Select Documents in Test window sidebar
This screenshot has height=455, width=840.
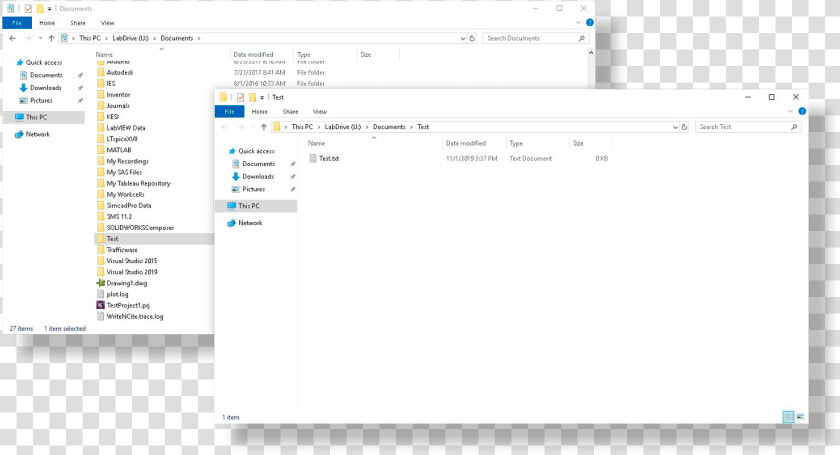pos(258,164)
